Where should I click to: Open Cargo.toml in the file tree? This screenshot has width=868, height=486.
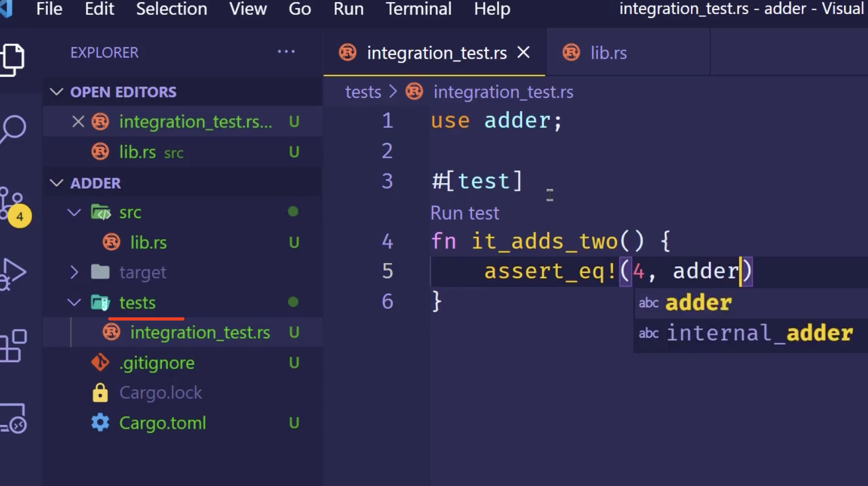162,423
